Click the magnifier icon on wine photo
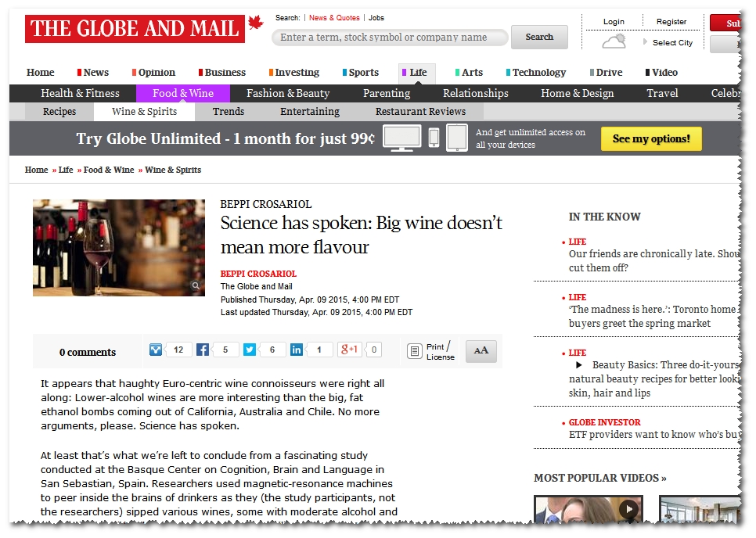 [x=196, y=285]
